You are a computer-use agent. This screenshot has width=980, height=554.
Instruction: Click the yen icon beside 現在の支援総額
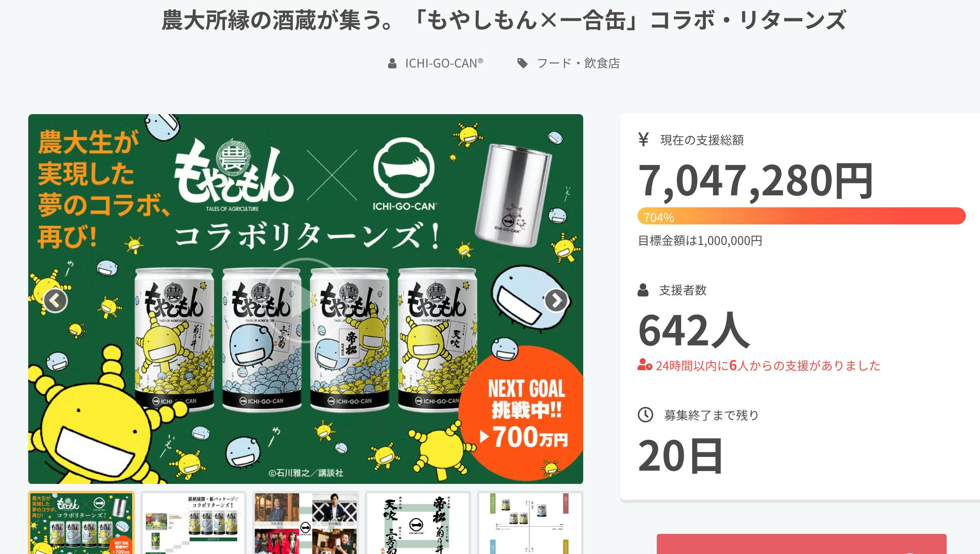643,139
